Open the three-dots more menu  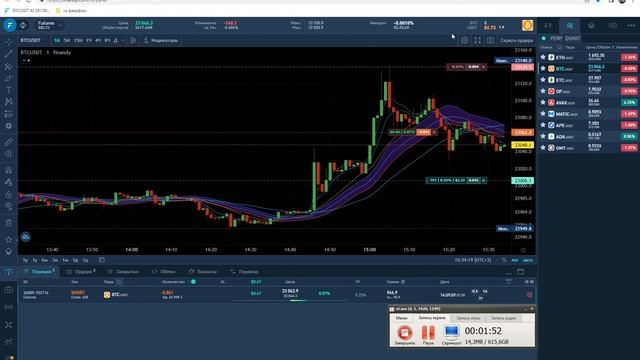(x=631, y=26)
